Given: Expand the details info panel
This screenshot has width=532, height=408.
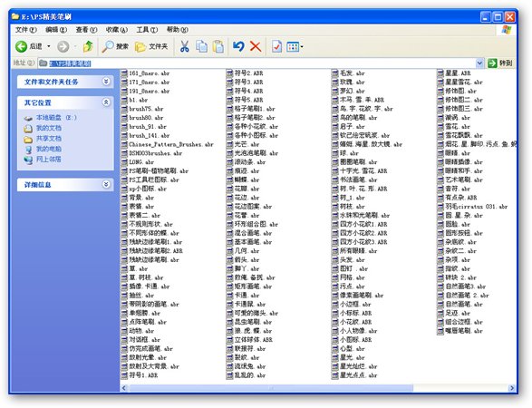Looking at the screenshot, I should coord(106,184).
